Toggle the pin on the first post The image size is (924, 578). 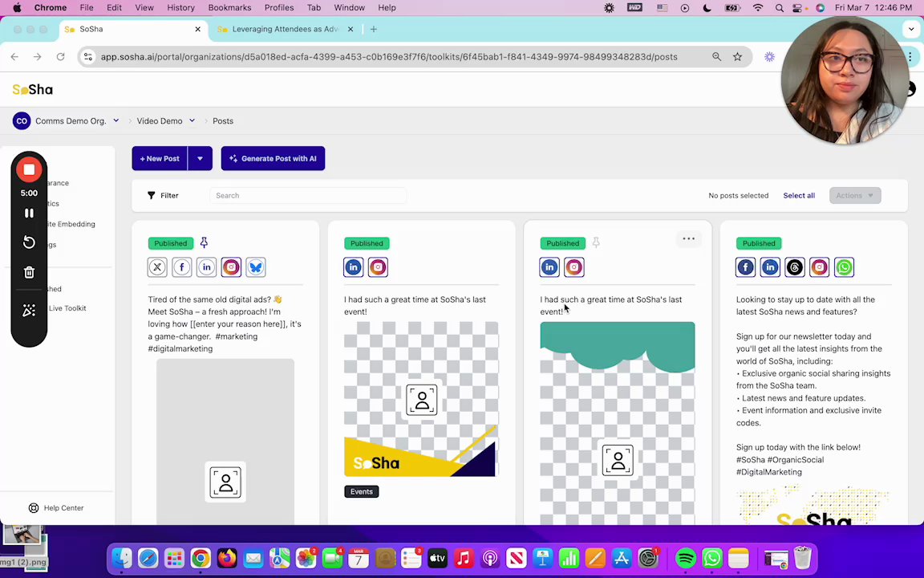tap(204, 242)
